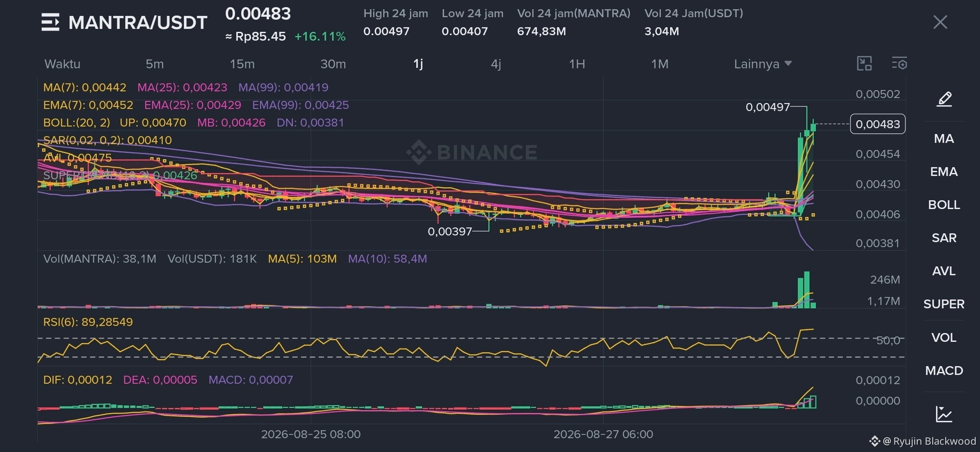
Task: Click the EMA(25): 0,00429 legend label
Action: coord(193,105)
